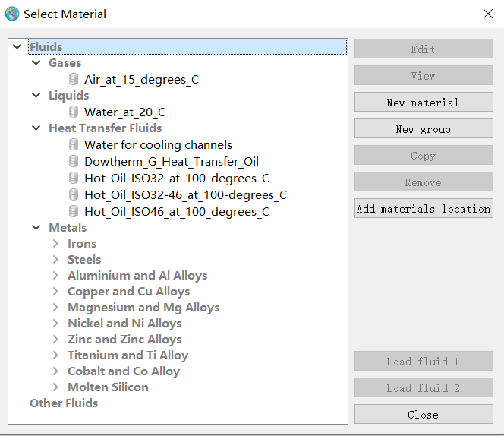Screen dimensions: 504x436
Task: Click the Select Material window title icon
Action: tap(12, 14)
